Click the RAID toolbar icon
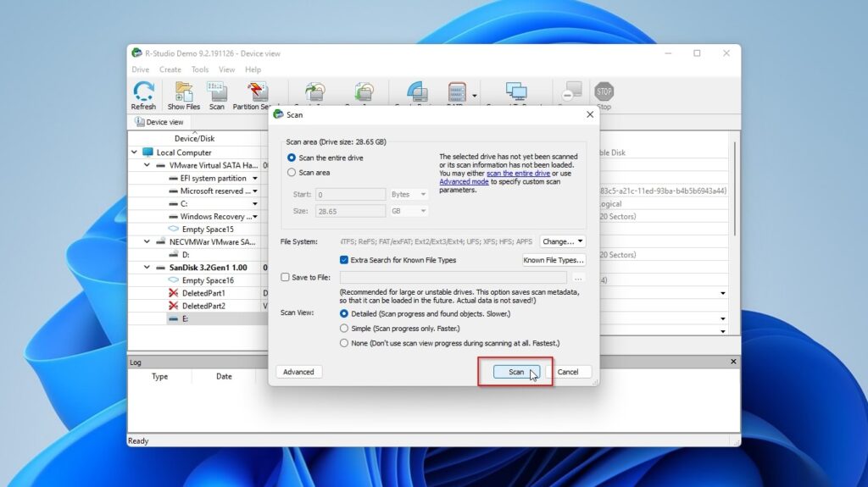Viewport: 868px width, 487px height. tap(457, 91)
